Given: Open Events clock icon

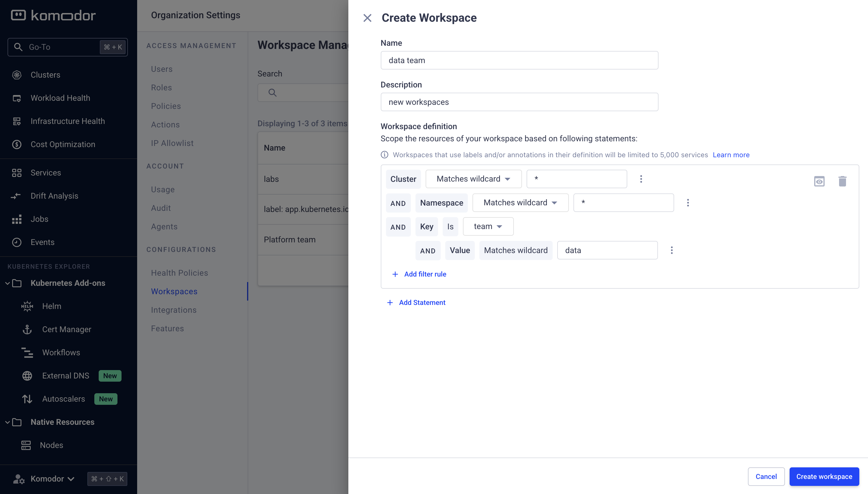Looking at the screenshot, I should 16,242.
